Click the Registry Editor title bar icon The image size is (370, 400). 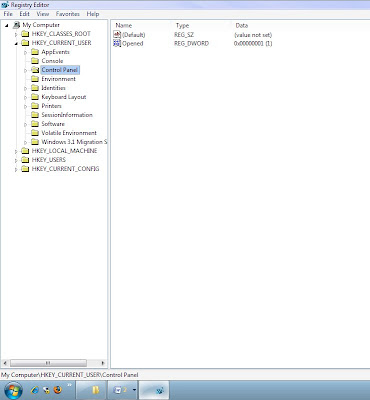(x=5, y=5)
